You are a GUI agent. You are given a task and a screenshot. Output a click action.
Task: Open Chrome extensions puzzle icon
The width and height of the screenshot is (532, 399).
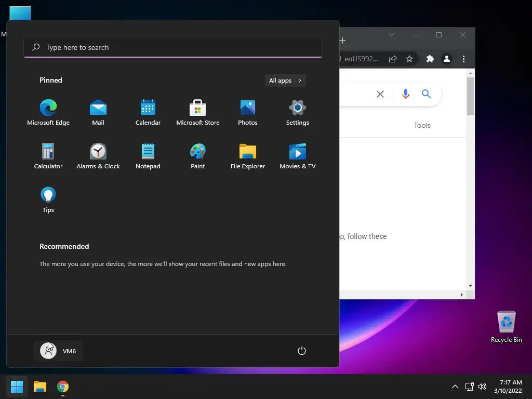tap(430, 59)
